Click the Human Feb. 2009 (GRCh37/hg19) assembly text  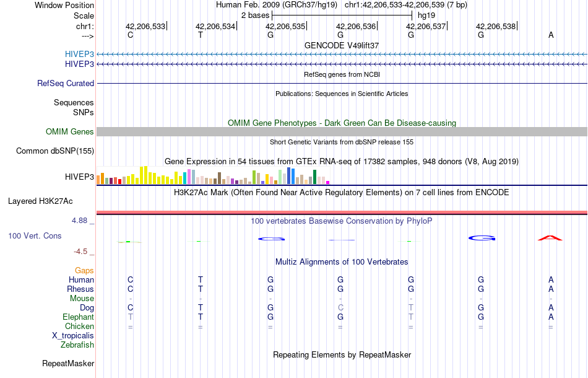(277, 5)
